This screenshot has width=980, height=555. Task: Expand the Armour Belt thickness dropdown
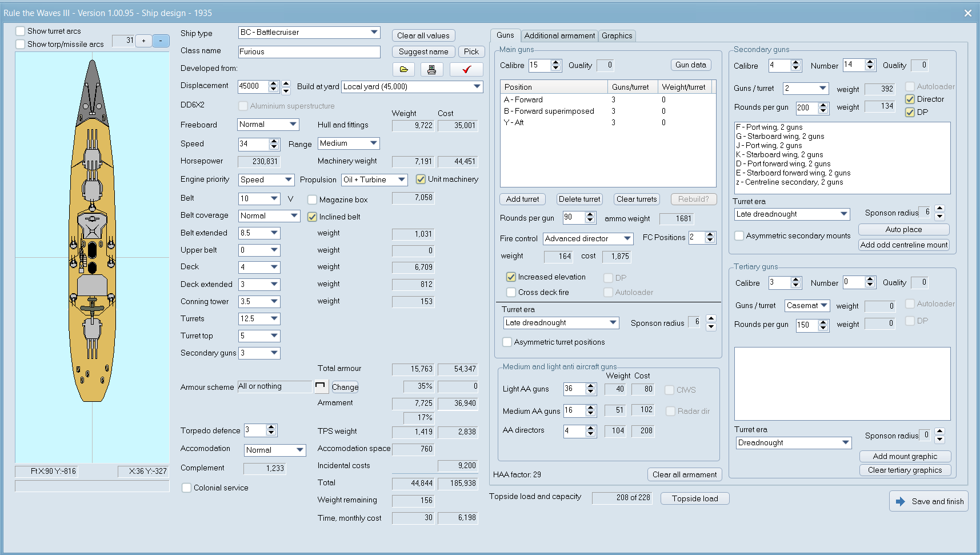click(274, 198)
